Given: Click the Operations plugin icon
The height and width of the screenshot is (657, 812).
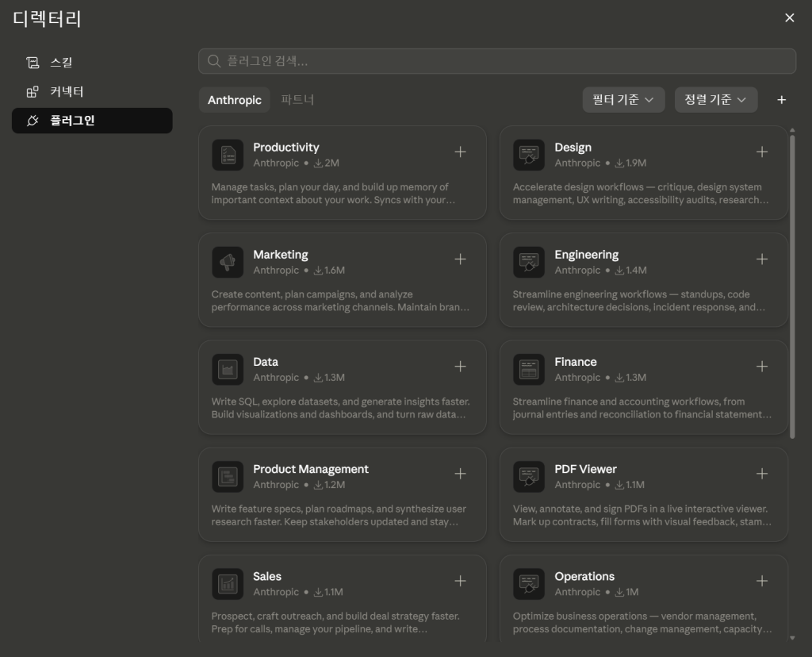Looking at the screenshot, I should [x=529, y=584].
